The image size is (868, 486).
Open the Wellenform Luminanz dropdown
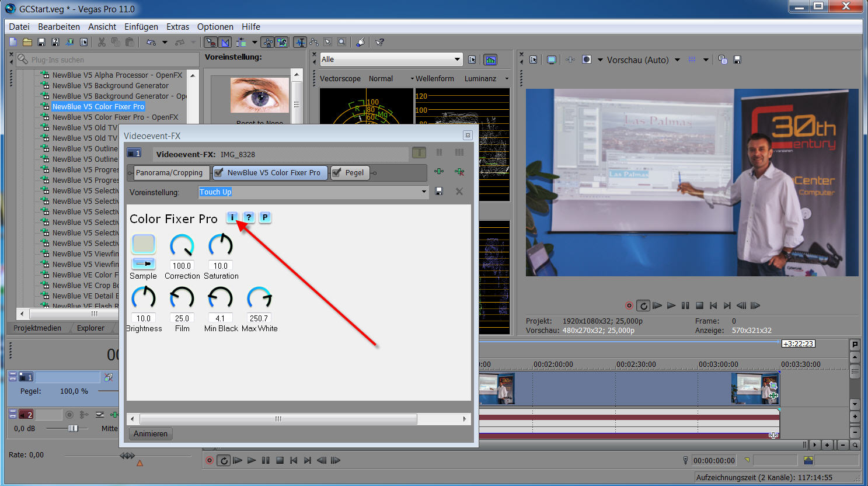click(507, 78)
